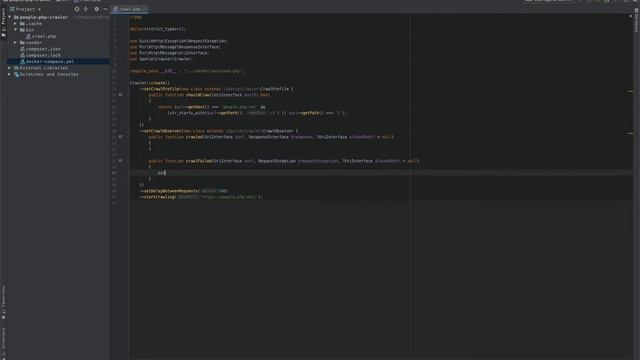This screenshot has height=360, width=640.
Task: Click the gutter override marker beside crawlFailed
Action: point(120,161)
